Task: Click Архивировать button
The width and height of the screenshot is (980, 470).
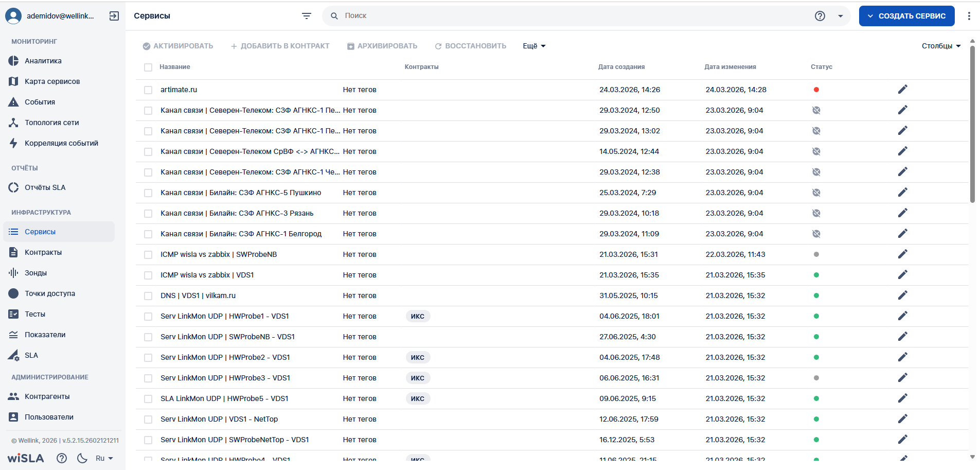Action: tap(382, 46)
